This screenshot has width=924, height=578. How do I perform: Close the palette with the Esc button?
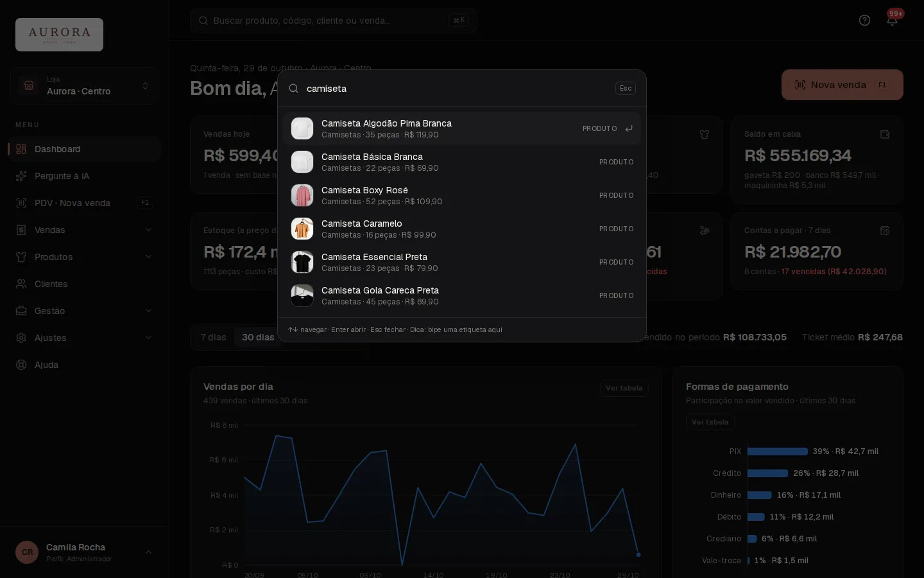point(626,89)
